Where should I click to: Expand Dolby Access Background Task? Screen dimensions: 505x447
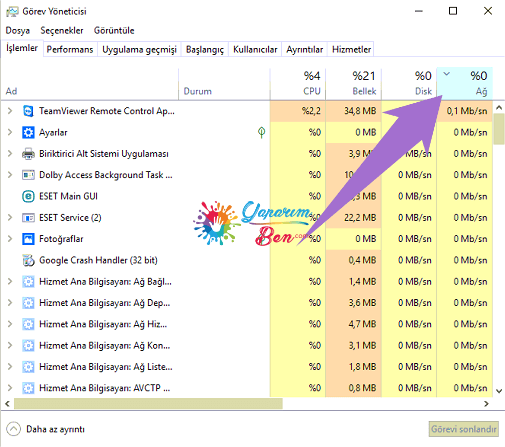(10, 175)
